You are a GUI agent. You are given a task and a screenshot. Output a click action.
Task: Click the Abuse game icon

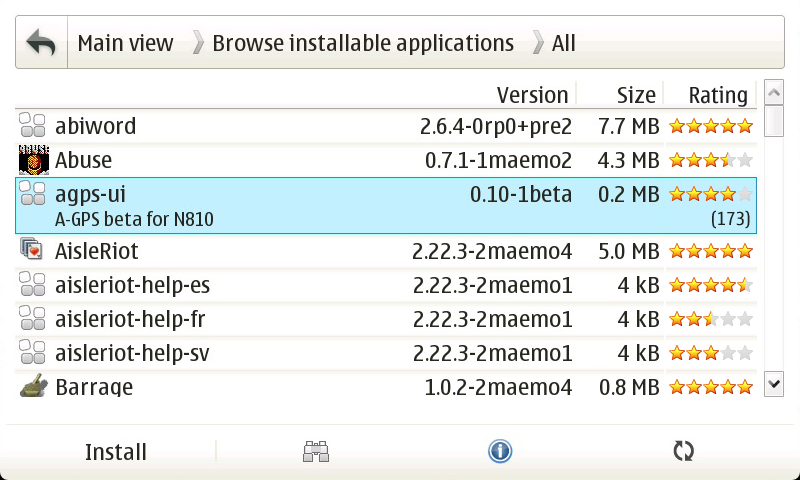[33, 160]
